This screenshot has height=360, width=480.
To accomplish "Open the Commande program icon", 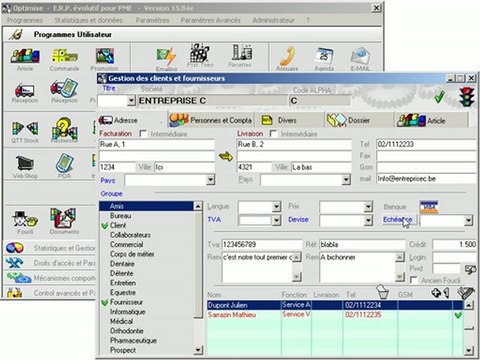I will (64, 57).
